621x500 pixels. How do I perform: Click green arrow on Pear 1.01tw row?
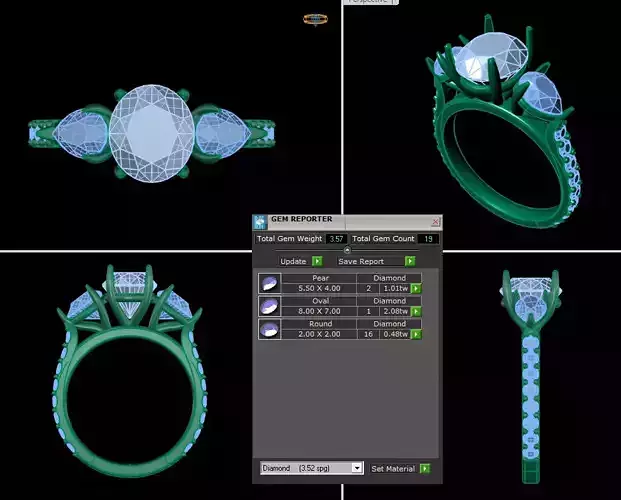(415, 288)
